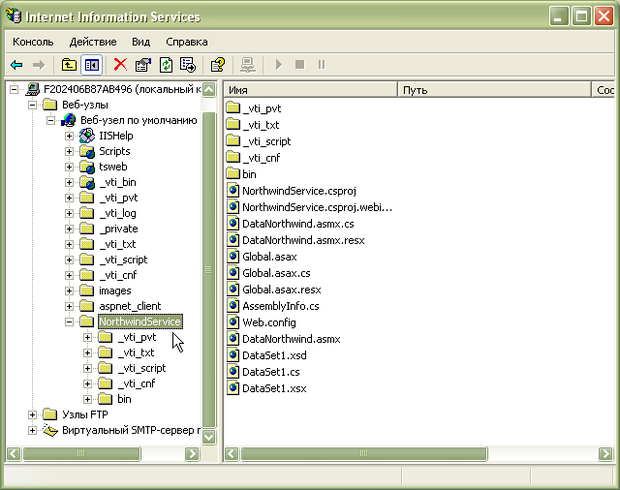The height and width of the screenshot is (490, 620).
Task: Select the NorthwindService tree item
Action: (140, 322)
